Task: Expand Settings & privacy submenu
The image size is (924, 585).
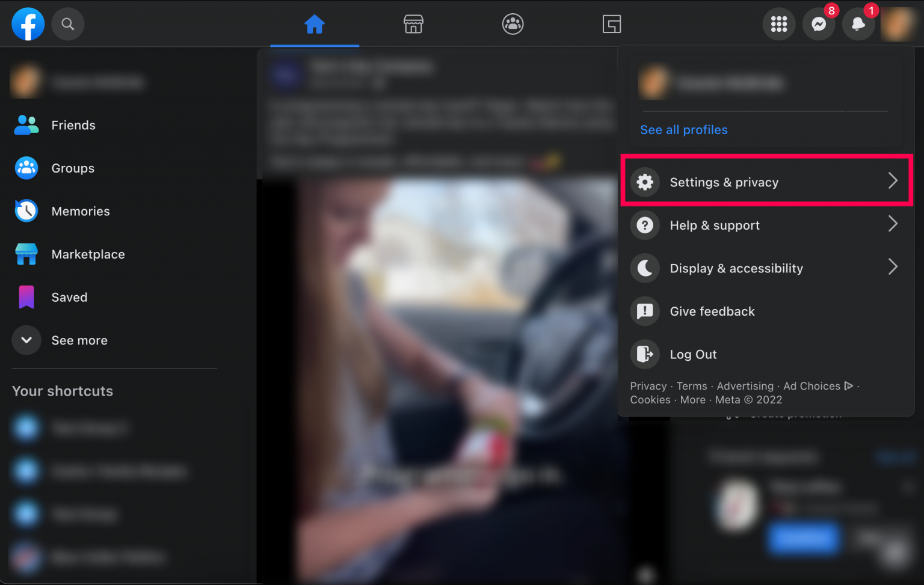Action: click(724, 182)
